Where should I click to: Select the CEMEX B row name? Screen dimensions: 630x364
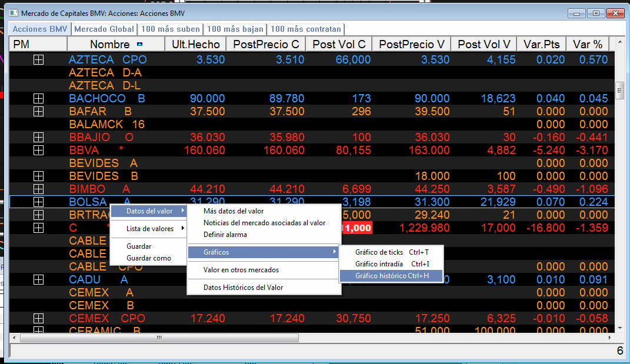101,305
